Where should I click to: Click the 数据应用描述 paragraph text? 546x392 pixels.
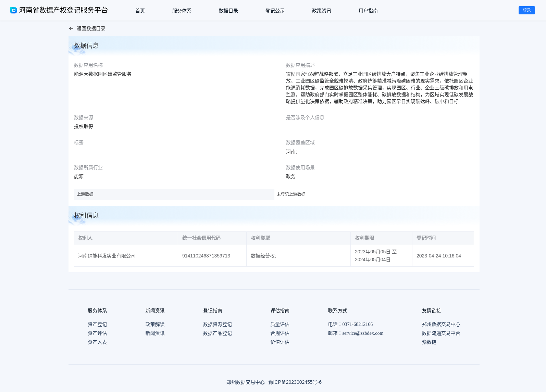pyautogui.click(x=380, y=88)
